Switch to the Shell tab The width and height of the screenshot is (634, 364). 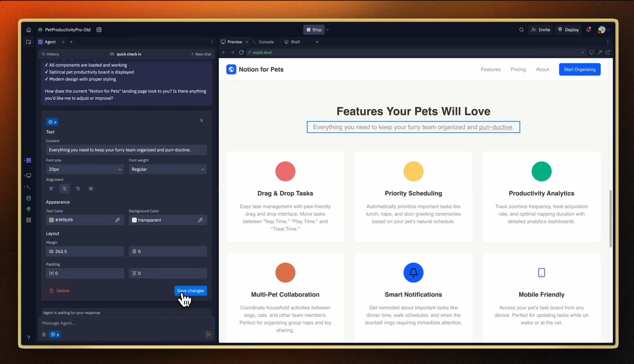(x=295, y=42)
